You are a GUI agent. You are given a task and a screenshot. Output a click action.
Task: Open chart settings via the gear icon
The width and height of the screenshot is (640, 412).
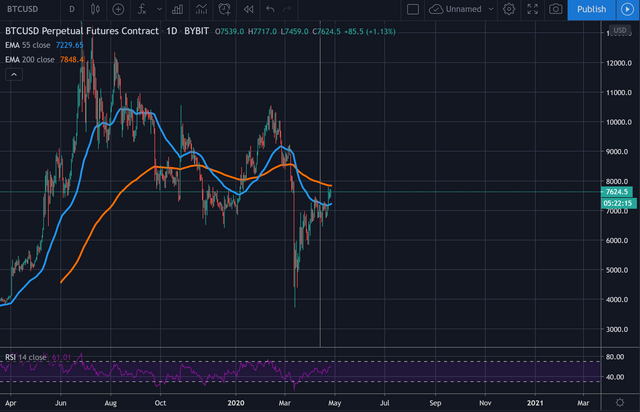pyautogui.click(x=509, y=10)
